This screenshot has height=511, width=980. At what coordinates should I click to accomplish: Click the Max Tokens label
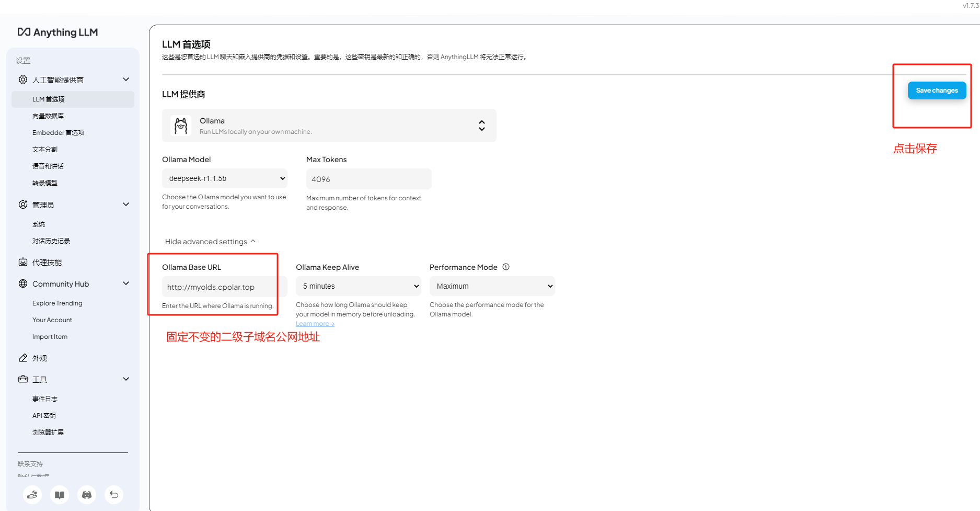[327, 160]
